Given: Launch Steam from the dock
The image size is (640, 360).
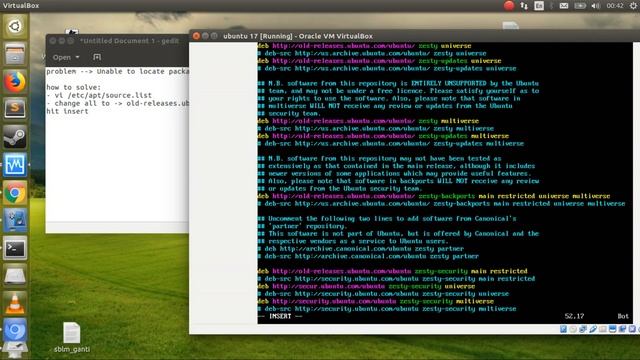Looking at the screenshot, I should tap(15, 137).
